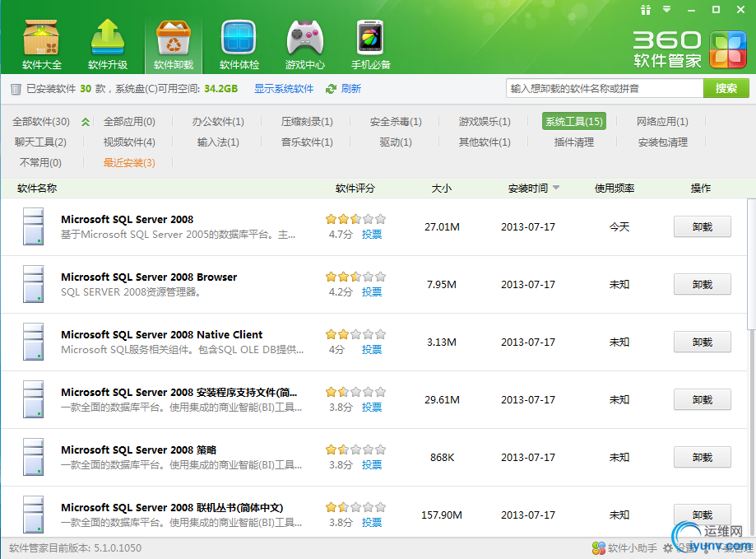This screenshot has height=559, width=756.
Task: Click the 安装程序支持文件 row server icon
Action: (33, 398)
